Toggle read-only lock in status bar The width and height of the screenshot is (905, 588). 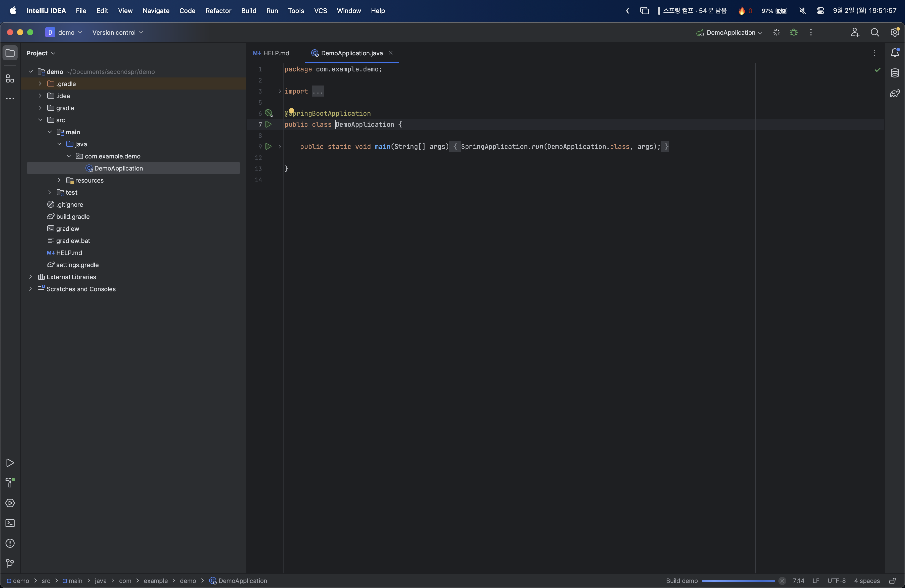pos(892,581)
